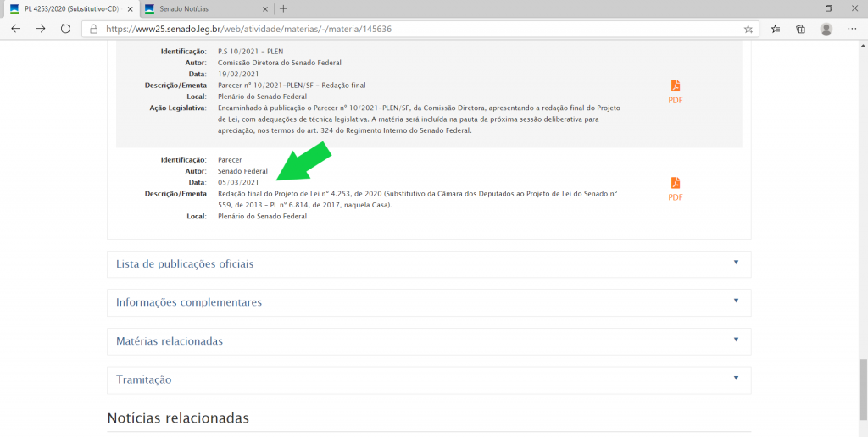Add this page to favorites with star
This screenshot has height=437, width=868.
[748, 29]
